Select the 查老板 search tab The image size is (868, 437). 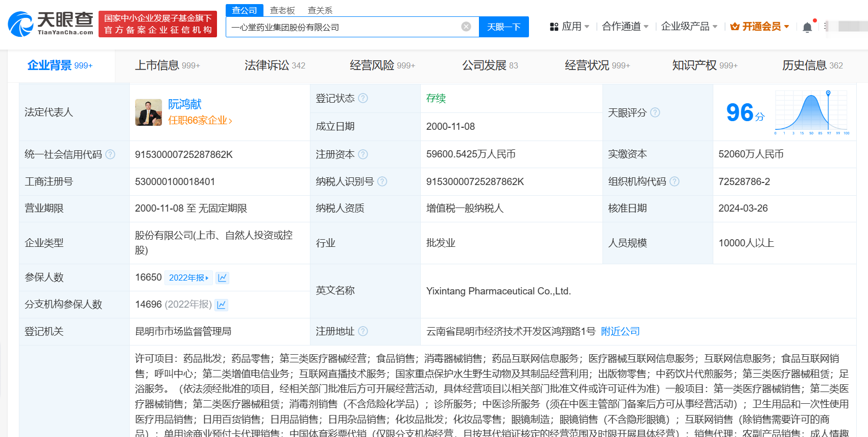(x=282, y=10)
